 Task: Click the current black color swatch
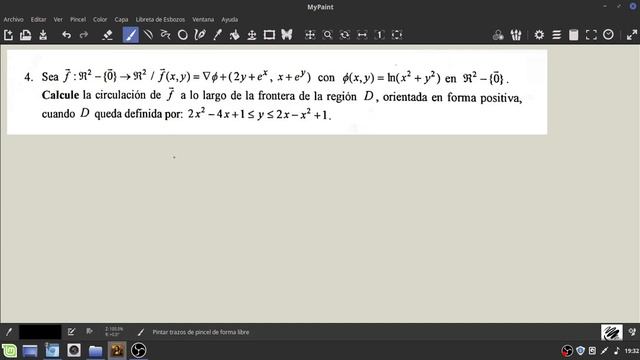(x=40, y=332)
